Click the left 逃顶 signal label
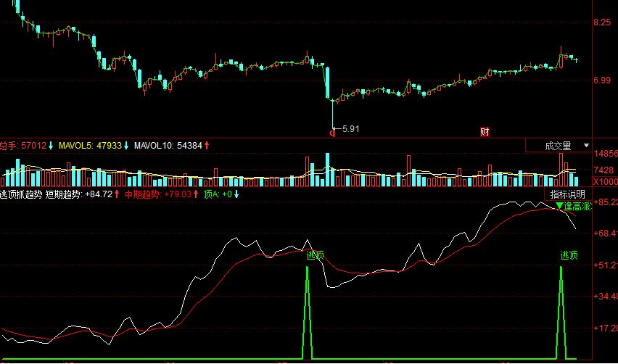 coord(315,255)
